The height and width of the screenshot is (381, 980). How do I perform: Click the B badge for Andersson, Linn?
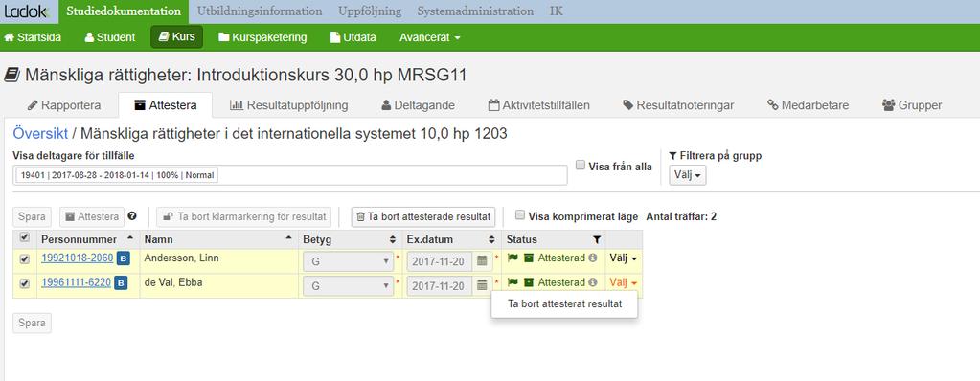point(123,258)
